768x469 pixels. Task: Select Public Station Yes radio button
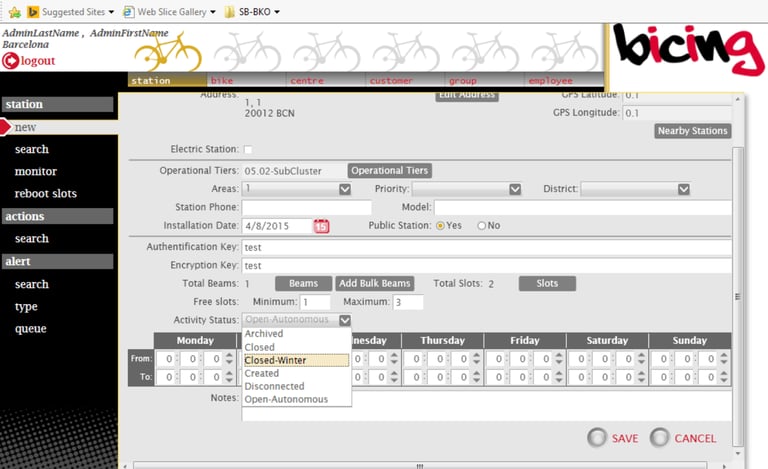[440, 226]
